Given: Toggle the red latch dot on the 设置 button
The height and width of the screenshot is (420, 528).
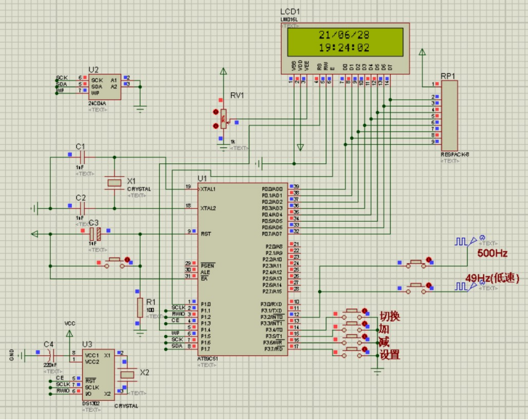Looking at the screenshot, I should (365, 349).
